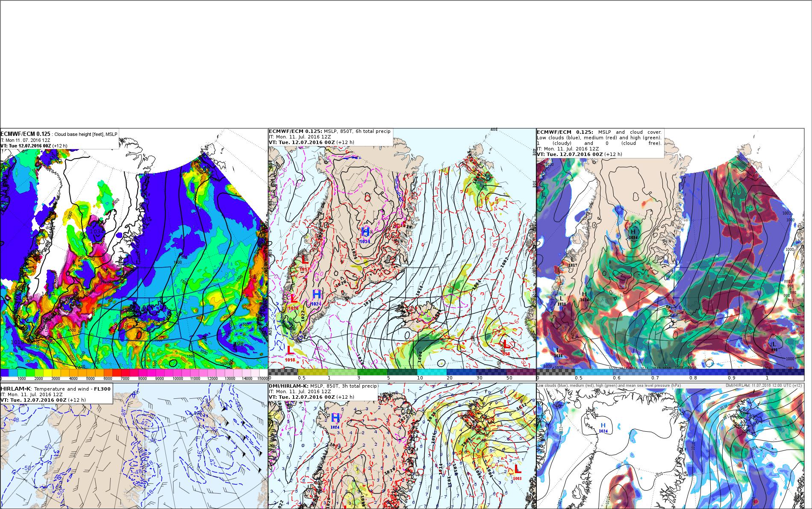The image size is (812, 509).
Task: Open the ECMWF MSLP and cloud cover map
Action: pyautogui.click(x=670, y=255)
